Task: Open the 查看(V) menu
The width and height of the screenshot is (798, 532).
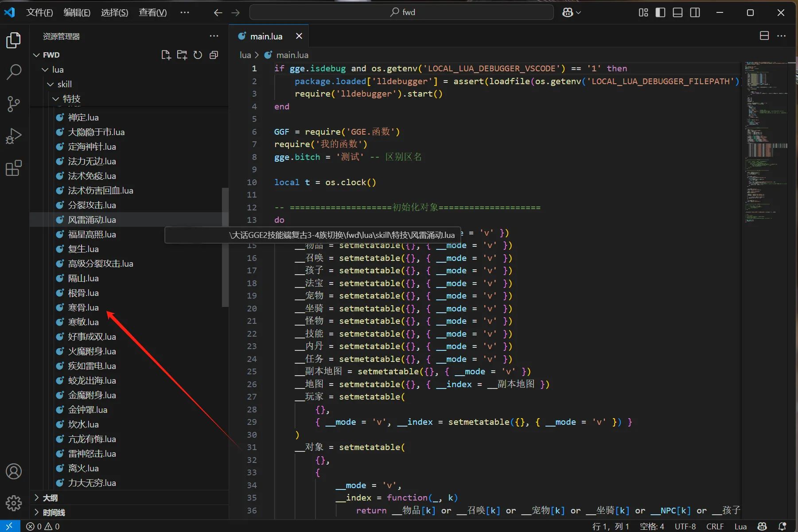Action: click(153, 12)
